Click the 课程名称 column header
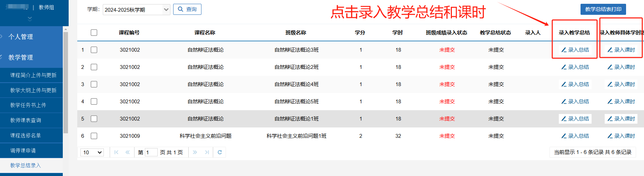The width and height of the screenshot is (644, 176). [205, 33]
